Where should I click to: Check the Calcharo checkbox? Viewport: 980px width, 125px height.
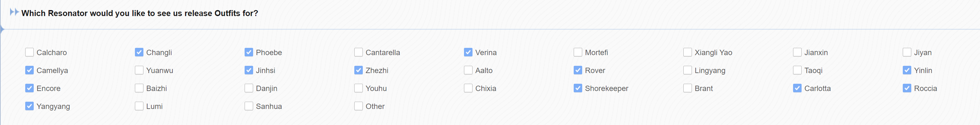29,52
